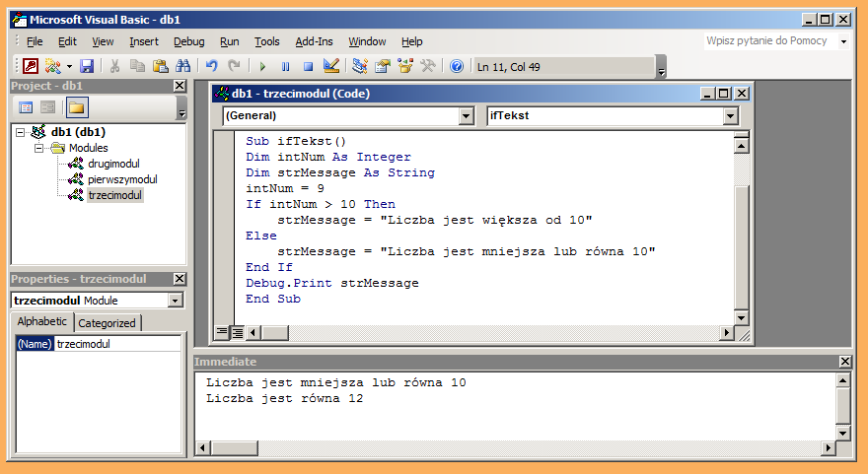Screen dimensions: 868x474
Task: Collapse the db1 (db1) project node
Action: pyautogui.click(x=20, y=132)
